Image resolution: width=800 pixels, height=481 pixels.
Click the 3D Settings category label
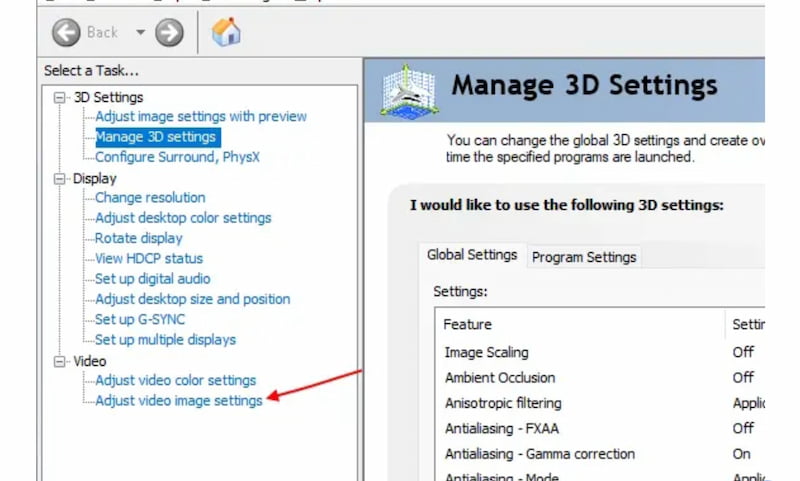pyautogui.click(x=108, y=97)
